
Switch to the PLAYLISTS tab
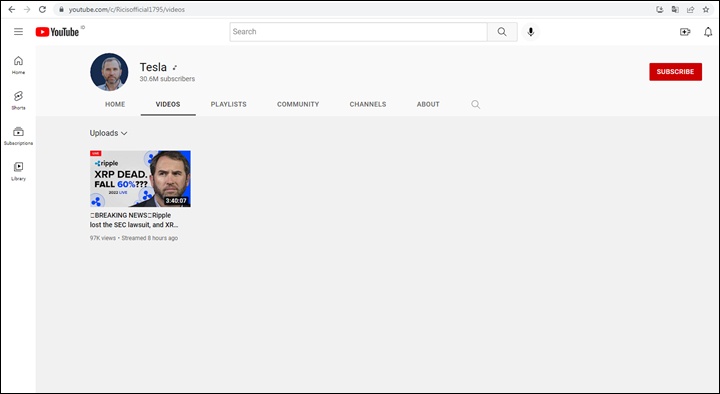click(x=229, y=104)
